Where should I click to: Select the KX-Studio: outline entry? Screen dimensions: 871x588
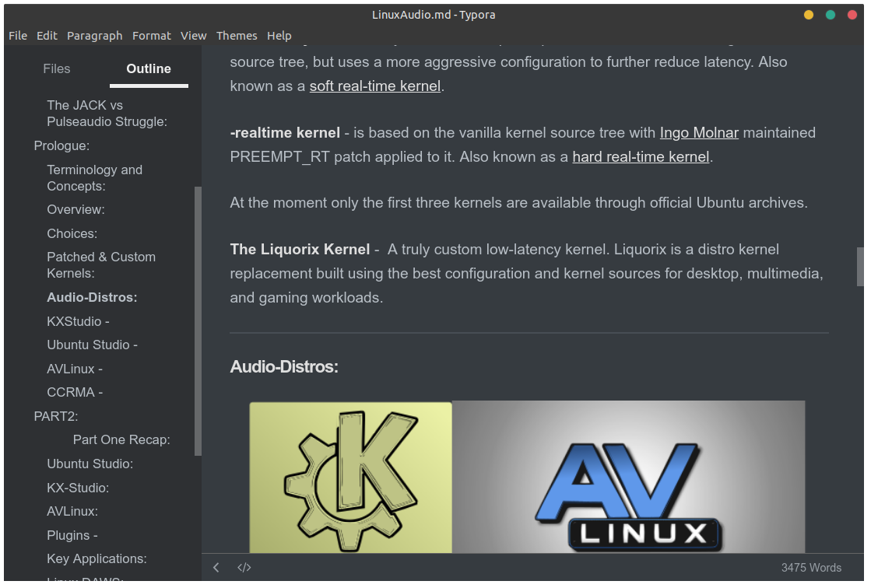[x=79, y=488]
